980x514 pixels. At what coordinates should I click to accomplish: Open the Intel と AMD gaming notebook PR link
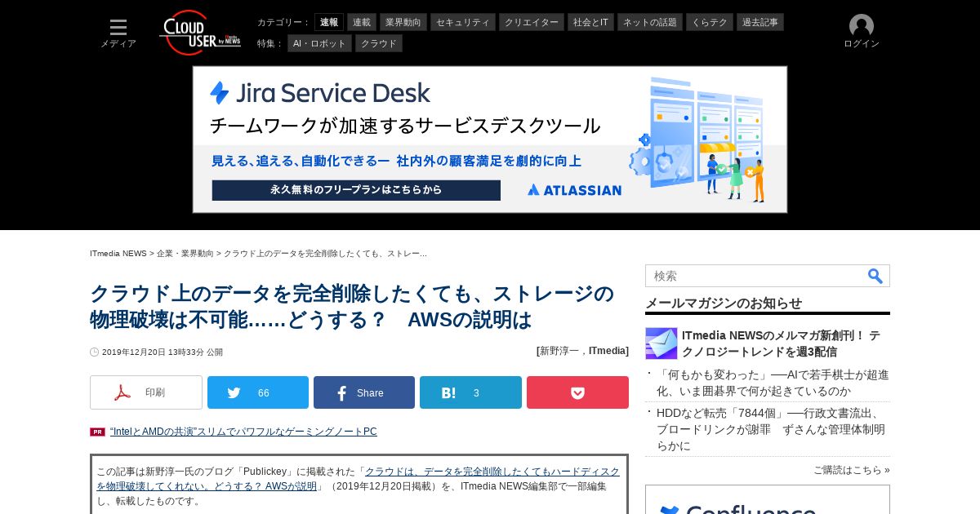point(243,432)
